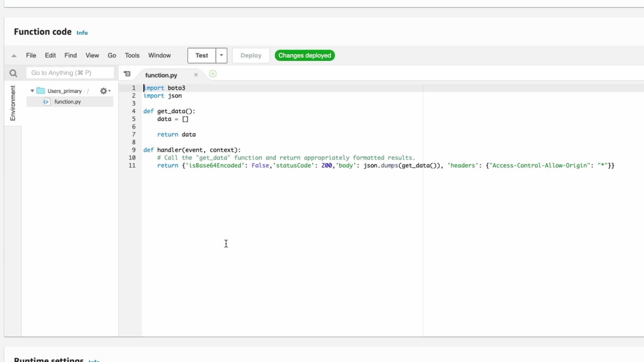Click the Deploy button
The width and height of the screenshot is (644, 362).
click(251, 56)
